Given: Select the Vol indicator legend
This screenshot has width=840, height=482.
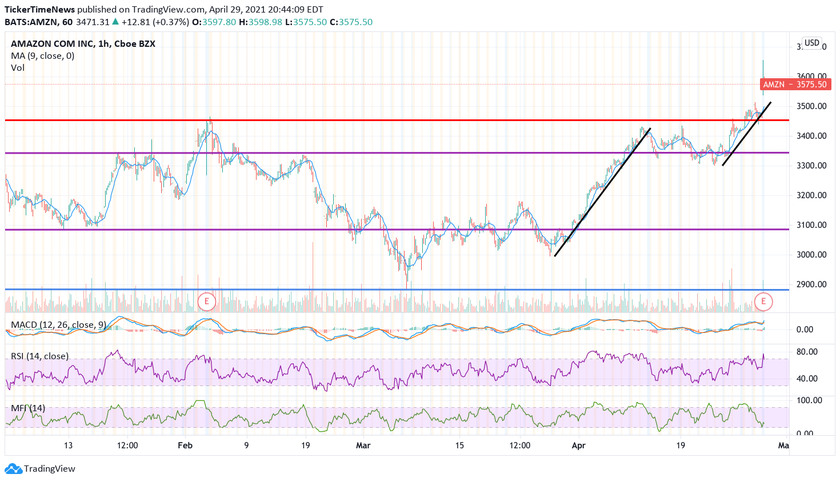Looking at the screenshot, I should tap(18, 67).
